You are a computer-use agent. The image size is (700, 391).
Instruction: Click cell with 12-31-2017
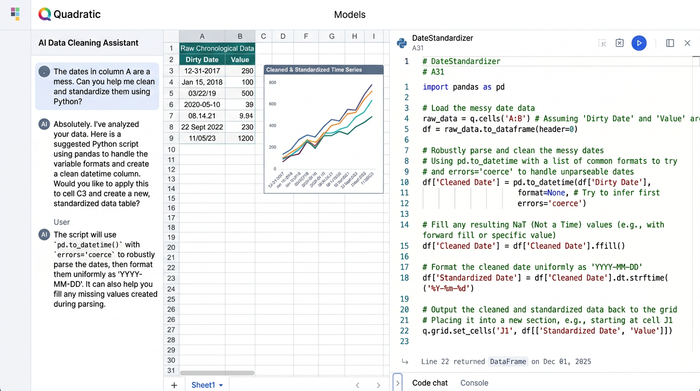pos(202,71)
